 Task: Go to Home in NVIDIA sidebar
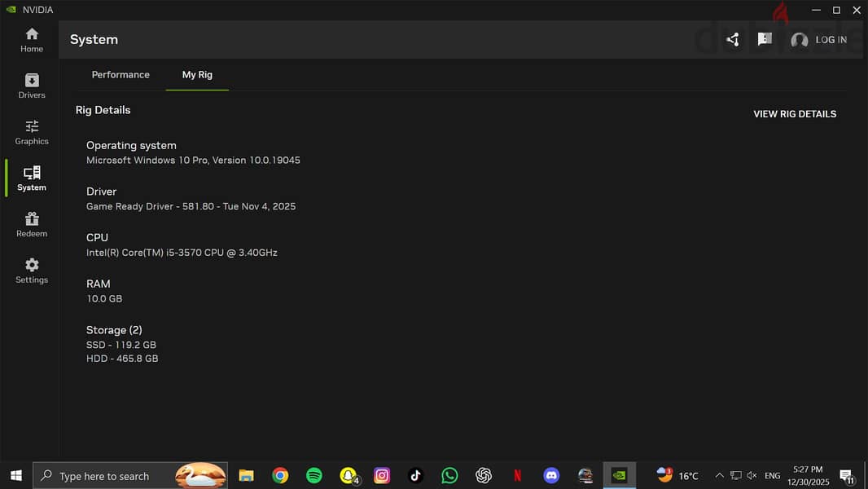pyautogui.click(x=32, y=41)
